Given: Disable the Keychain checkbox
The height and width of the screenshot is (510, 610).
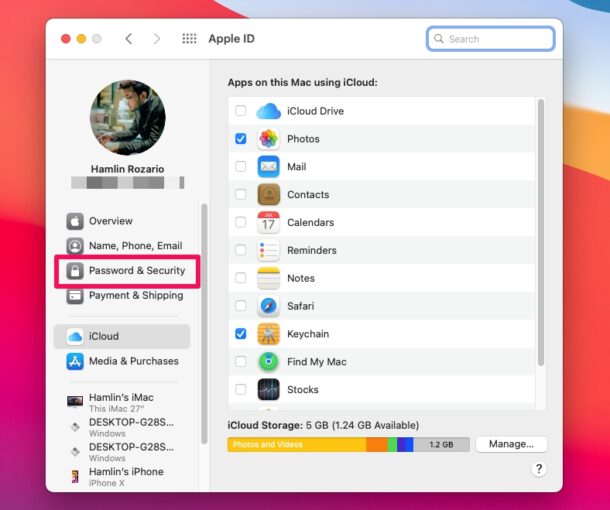Looking at the screenshot, I should (x=241, y=333).
